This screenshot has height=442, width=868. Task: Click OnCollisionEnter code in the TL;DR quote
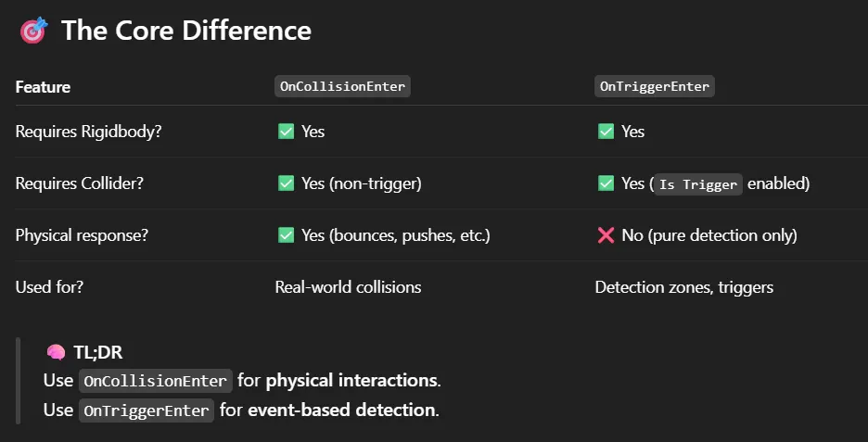tap(156, 381)
